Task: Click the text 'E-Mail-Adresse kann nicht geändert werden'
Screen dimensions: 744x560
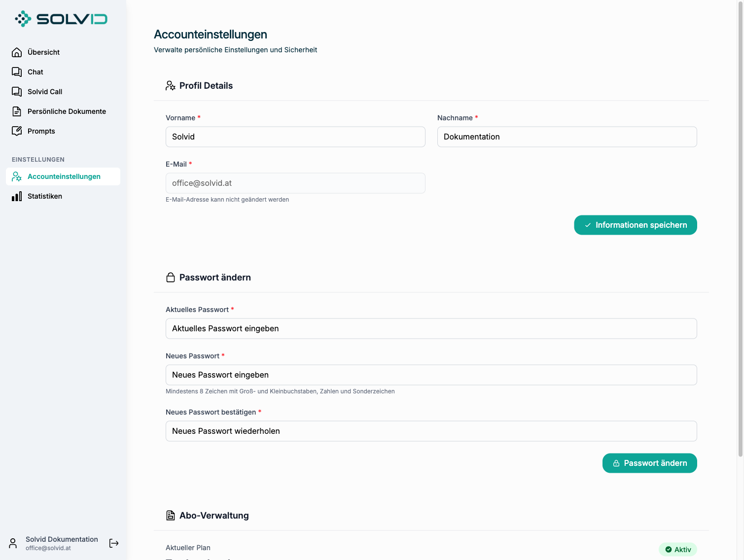Action: click(x=227, y=200)
